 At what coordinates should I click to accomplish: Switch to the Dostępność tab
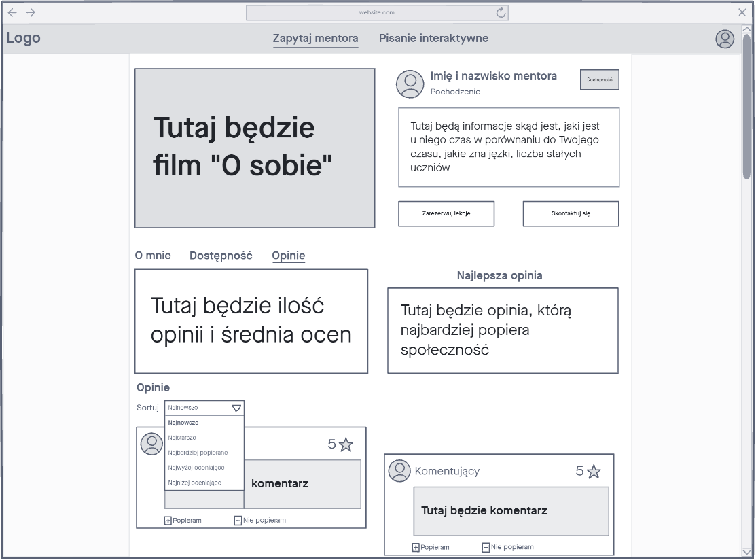click(221, 256)
